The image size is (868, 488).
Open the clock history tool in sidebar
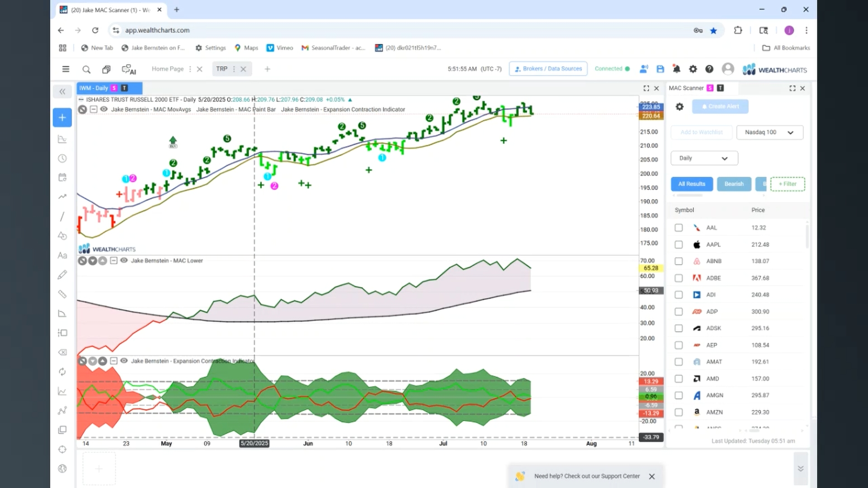(x=62, y=159)
